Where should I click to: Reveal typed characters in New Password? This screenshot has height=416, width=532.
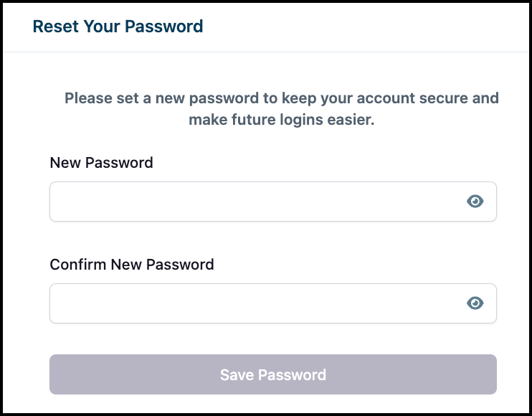475,202
